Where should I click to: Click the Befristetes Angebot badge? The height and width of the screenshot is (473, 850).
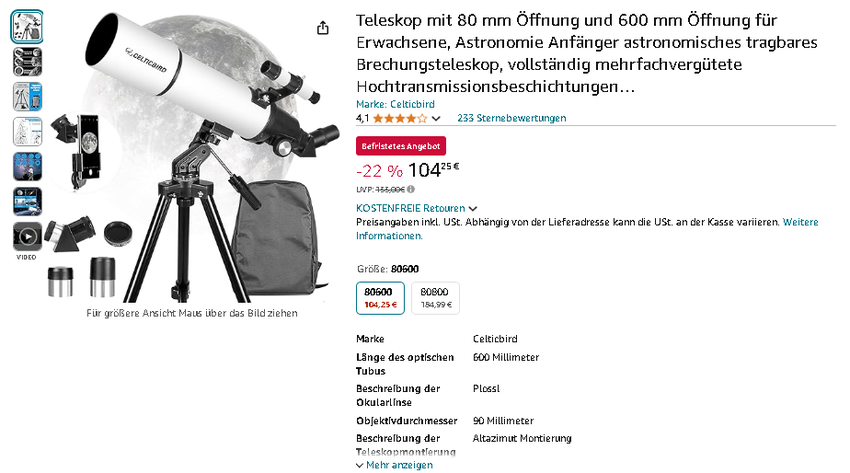click(401, 146)
